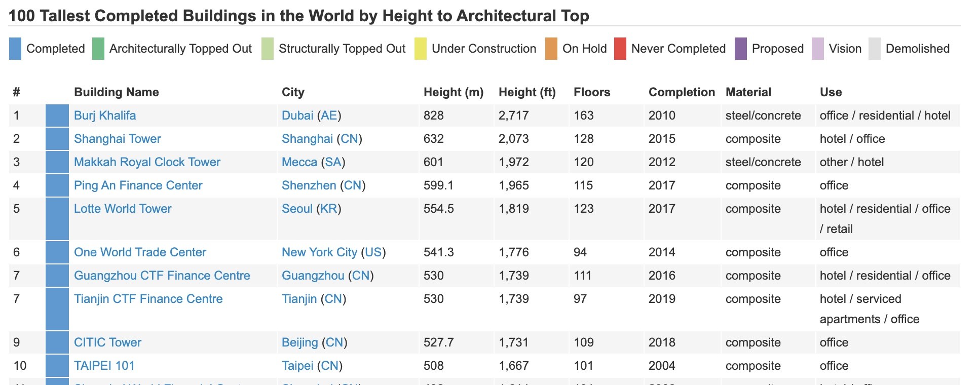Follow the SA country code link
Image resolution: width=980 pixels, height=385 pixels.
333,162
